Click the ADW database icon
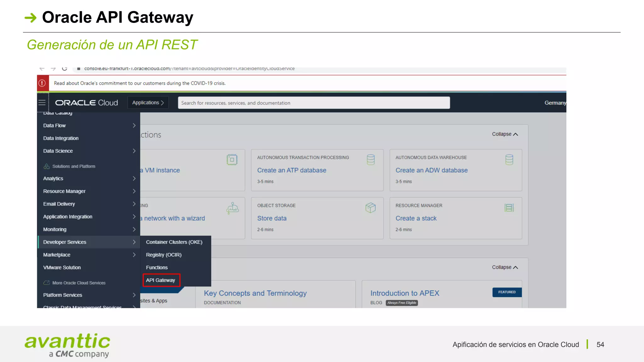644x362 pixels. coord(509,160)
